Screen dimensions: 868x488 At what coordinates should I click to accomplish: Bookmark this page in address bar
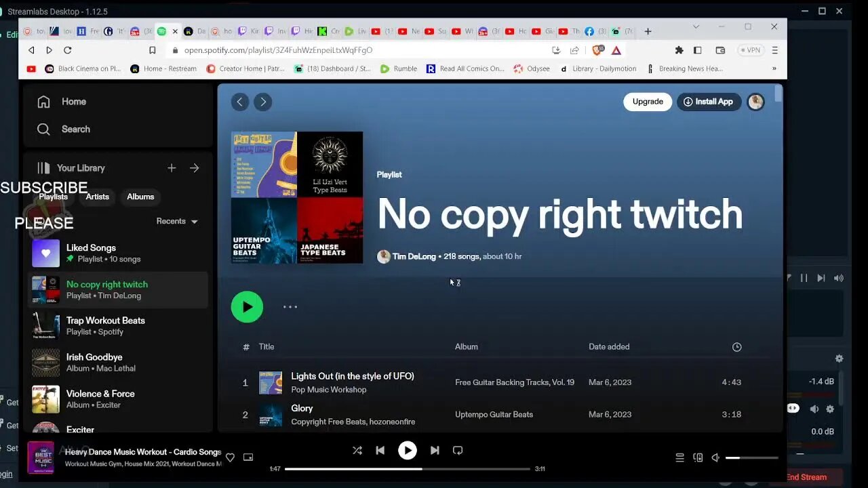(152, 50)
